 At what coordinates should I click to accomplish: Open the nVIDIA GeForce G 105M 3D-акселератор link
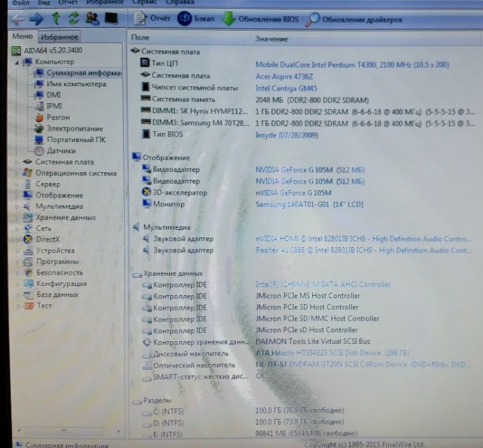tap(294, 193)
